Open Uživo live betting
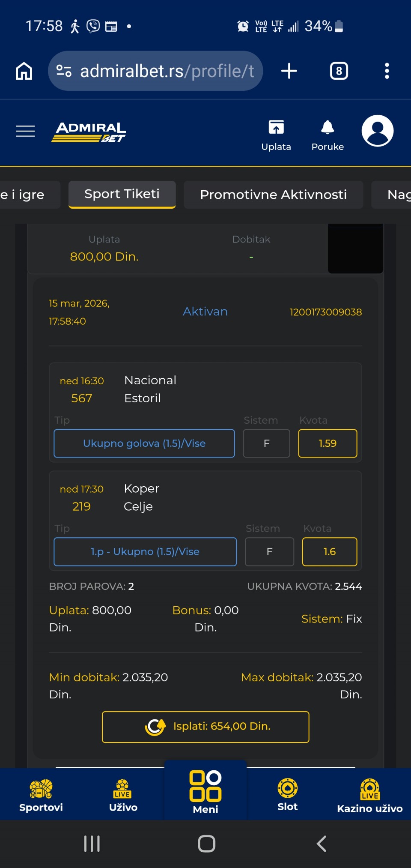The height and width of the screenshot is (868, 411). 123,795
